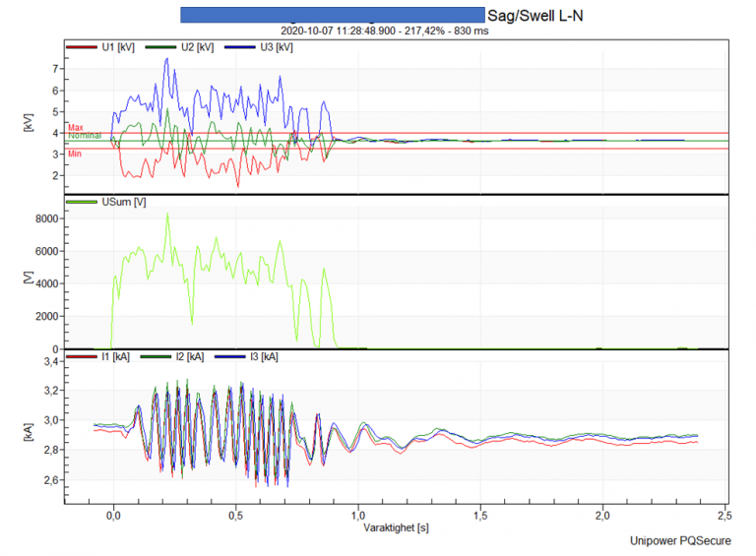Click the U3 [kV] blue legend swatch
Image resolution: width=756 pixels, height=556 pixels.
[240, 47]
